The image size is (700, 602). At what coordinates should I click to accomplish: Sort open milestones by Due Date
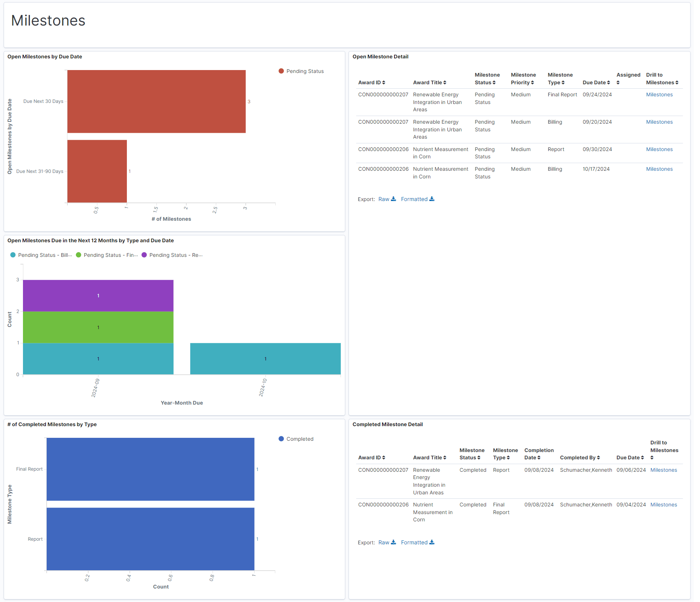coord(596,82)
